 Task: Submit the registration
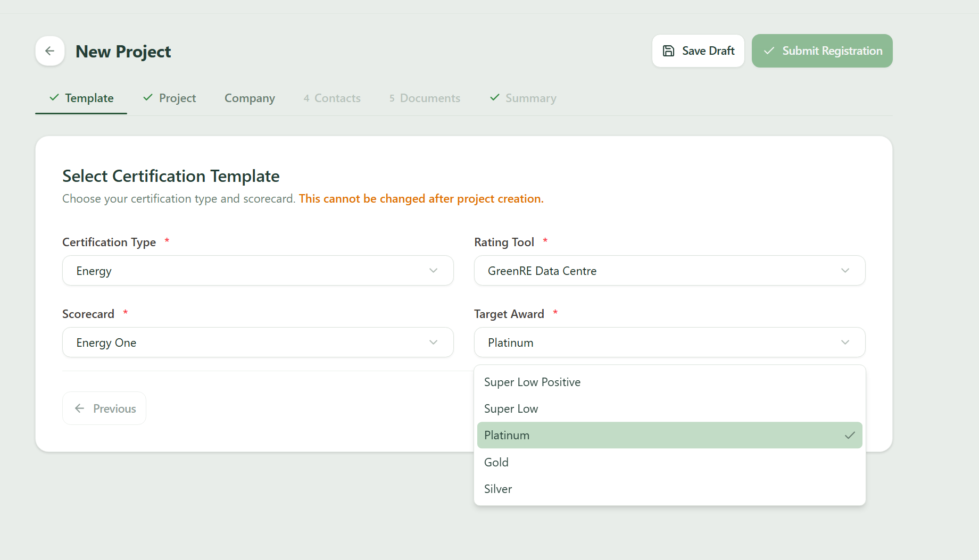pos(822,51)
